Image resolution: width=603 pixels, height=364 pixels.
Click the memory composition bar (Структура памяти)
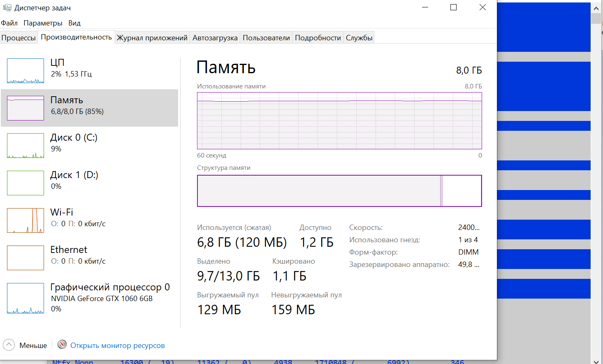click(x=339, y=191)
